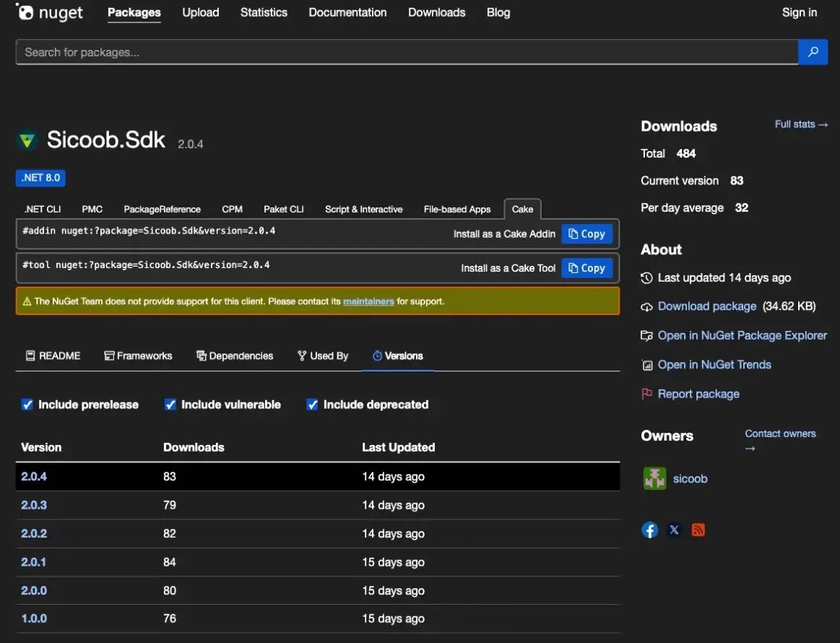Click the NuGet logo
This screenshot has height=643, width=840.
click(x=49, y=12)
